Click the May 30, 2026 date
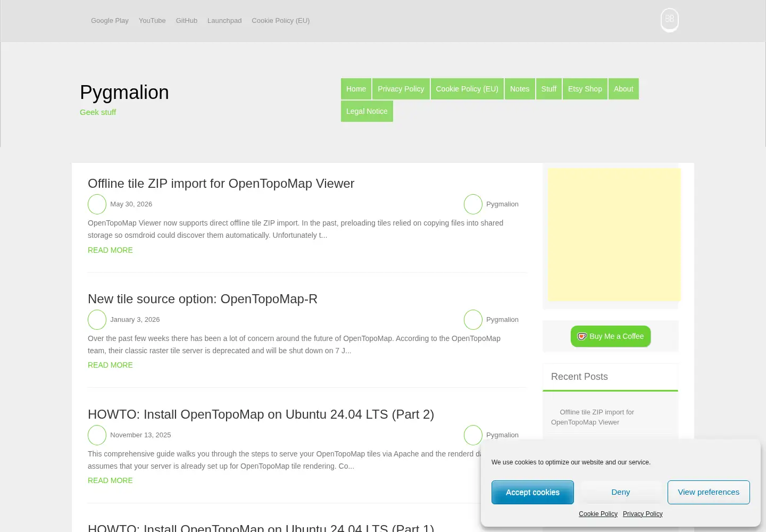Screen dimensions: 766x532 [x=131, y=204]
